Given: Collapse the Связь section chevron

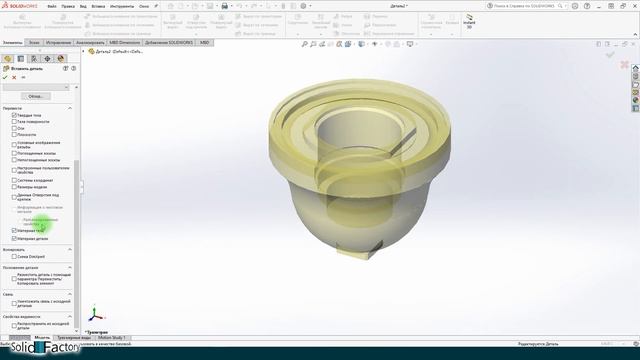Looking at the screenshot, I should click(x=70, y=294).
